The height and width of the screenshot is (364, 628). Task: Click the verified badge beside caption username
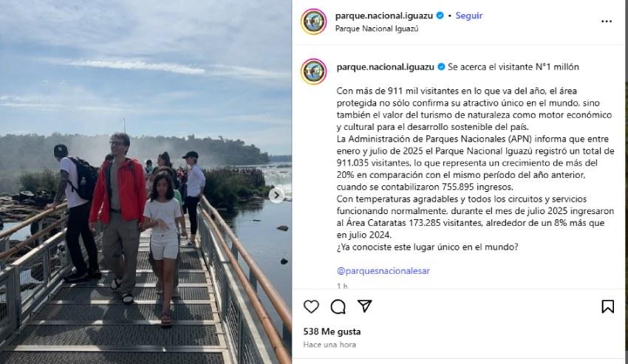click(x=441, y=67)
